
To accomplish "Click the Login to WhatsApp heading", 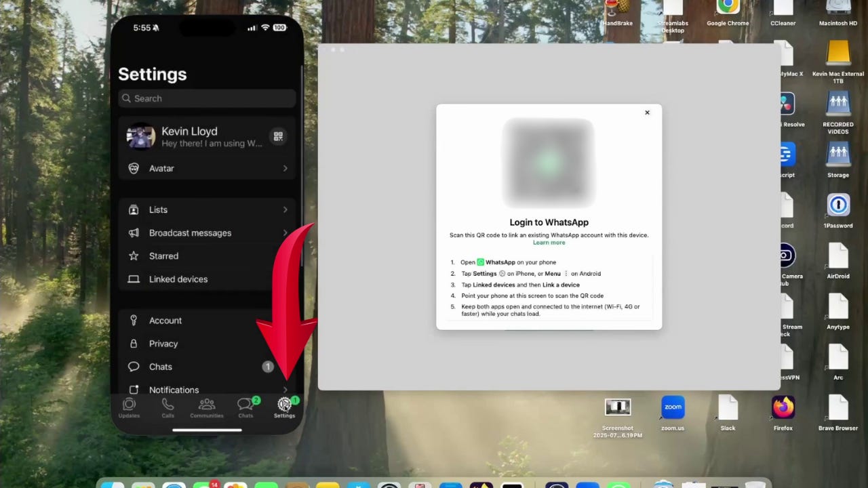I will 549,222.
